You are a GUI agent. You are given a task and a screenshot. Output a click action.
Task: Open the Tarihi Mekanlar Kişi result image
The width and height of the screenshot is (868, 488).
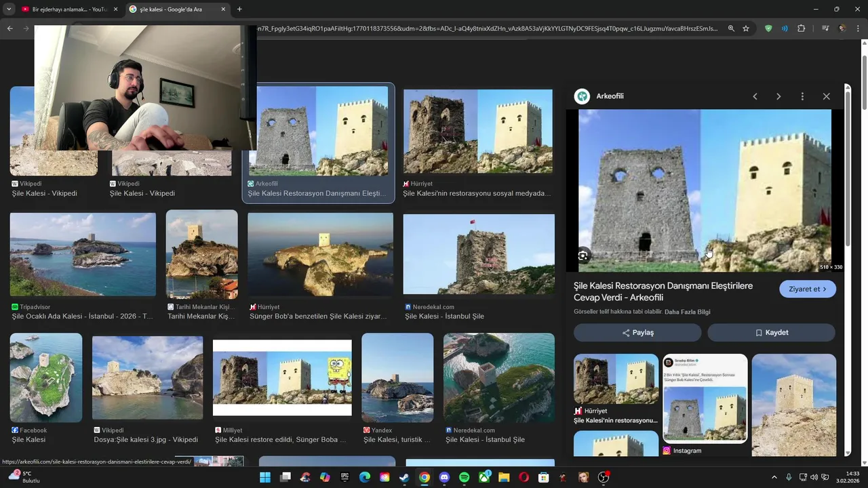202,255
